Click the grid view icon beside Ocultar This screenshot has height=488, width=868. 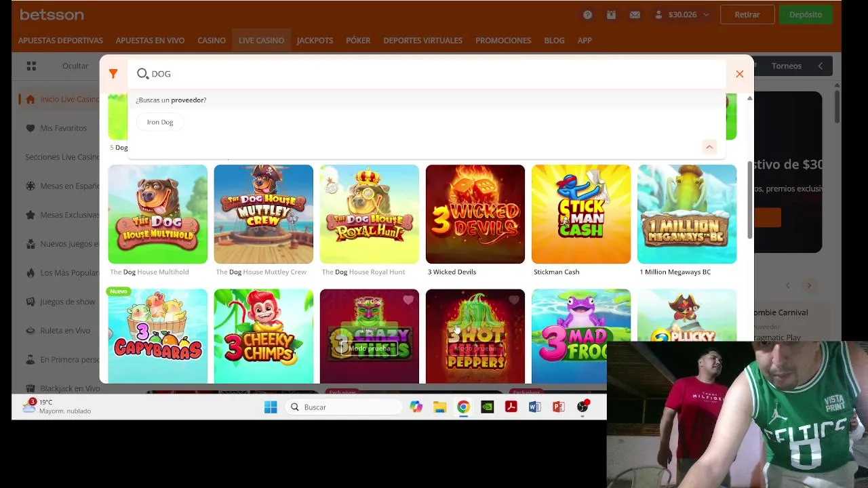click(31, 66)
